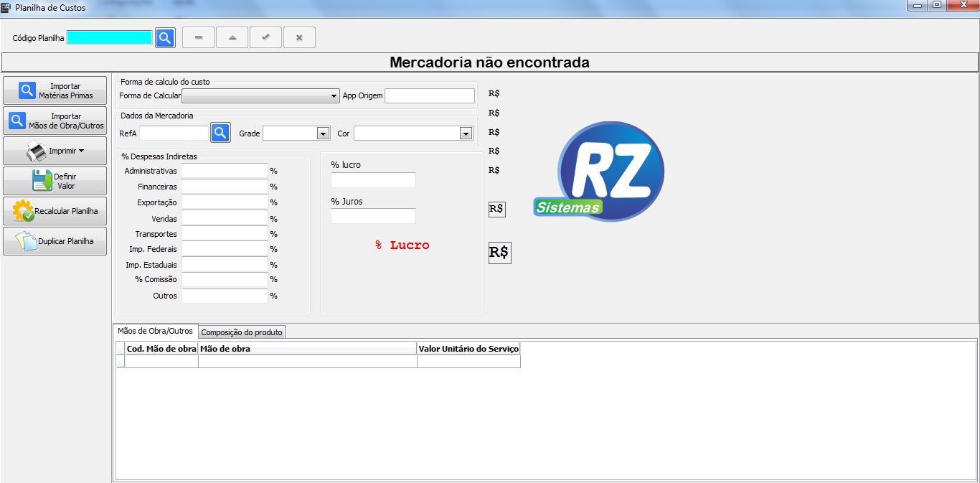
Task: Focus the Imp. Federais percentage field
Action: click(225, 249)
